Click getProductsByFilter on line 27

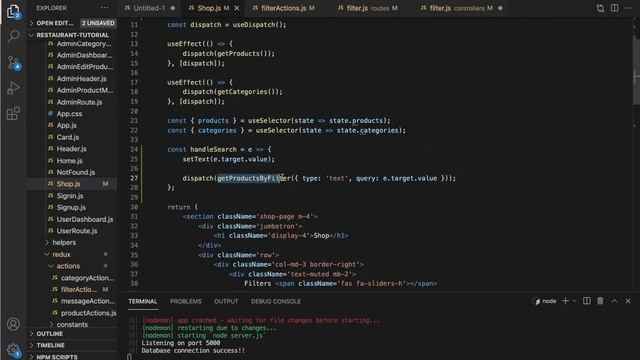(x=253, y=178)
